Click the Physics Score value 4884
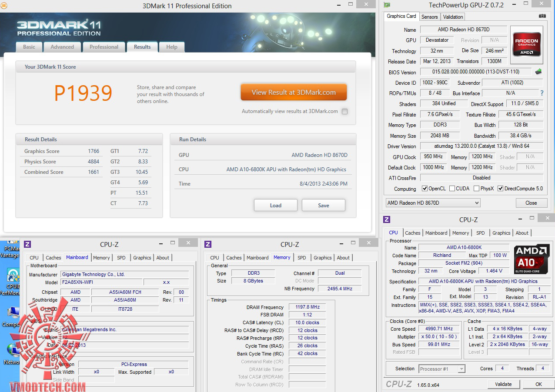 pos(94,162)
